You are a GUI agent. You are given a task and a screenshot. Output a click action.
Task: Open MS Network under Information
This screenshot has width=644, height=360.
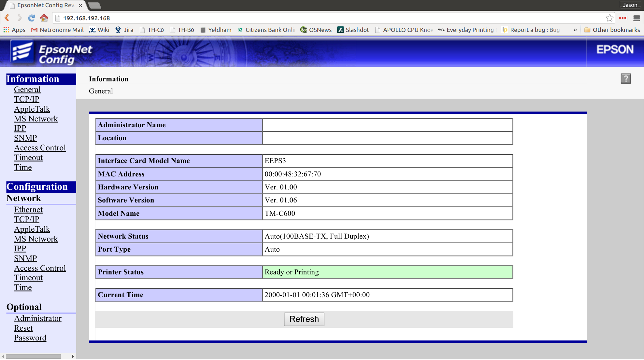pos(36,118)
